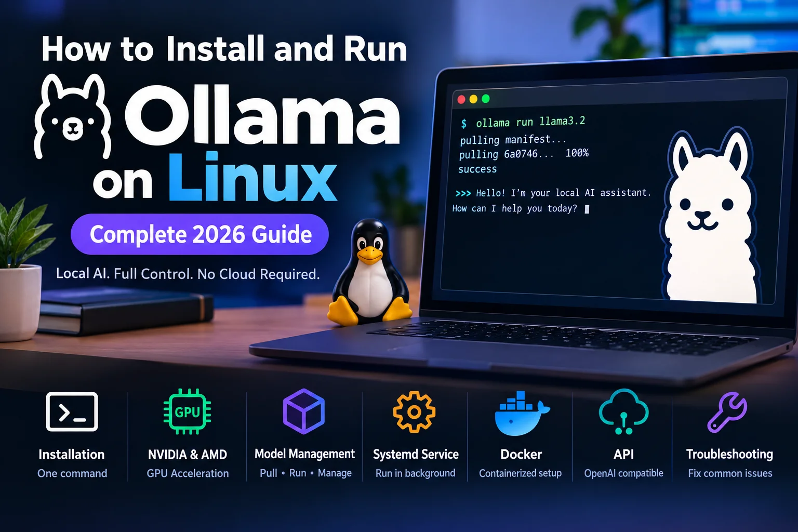This screenshot has width=798, height=532.
Task: Select the "OpenAI compatible" subtitle
Action: click(623, 473)
